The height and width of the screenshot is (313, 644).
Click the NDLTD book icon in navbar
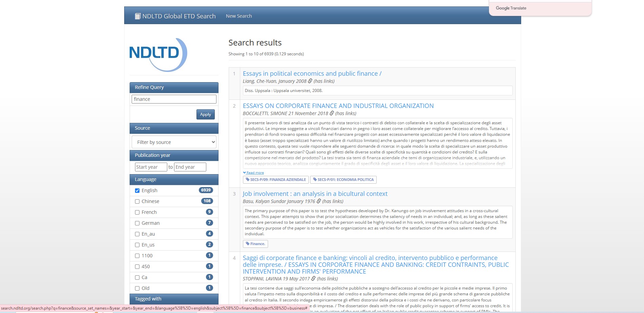137,16
